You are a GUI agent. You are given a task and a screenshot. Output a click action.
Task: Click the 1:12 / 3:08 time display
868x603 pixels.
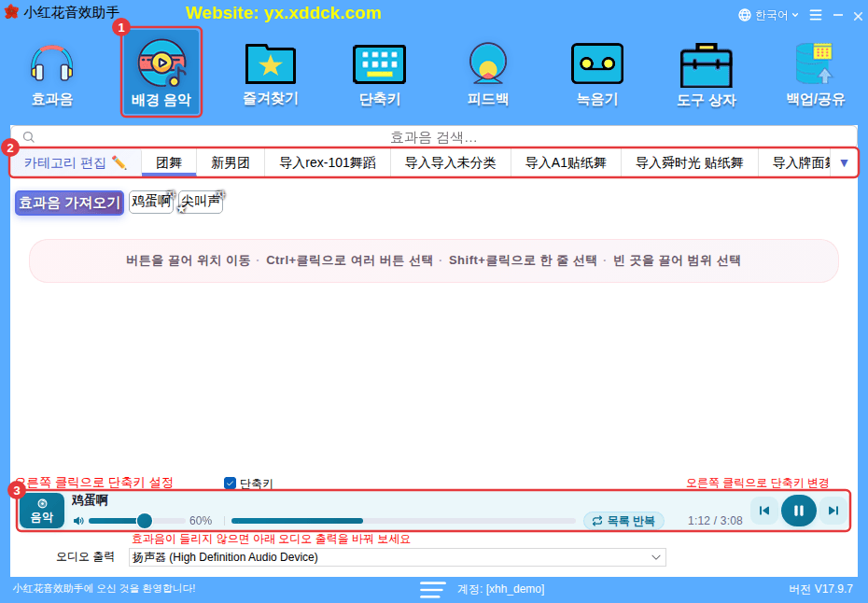(x=715, y=521)
